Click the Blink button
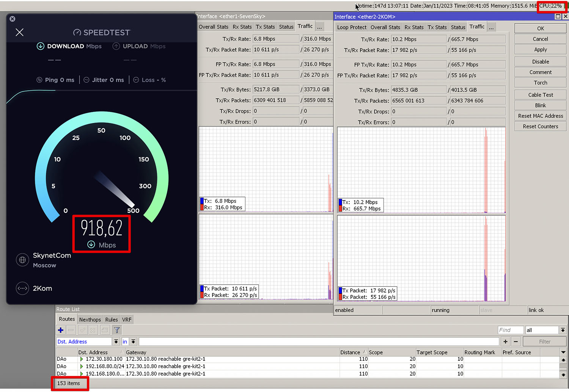 pyautogui.click(x=541, y=105)
